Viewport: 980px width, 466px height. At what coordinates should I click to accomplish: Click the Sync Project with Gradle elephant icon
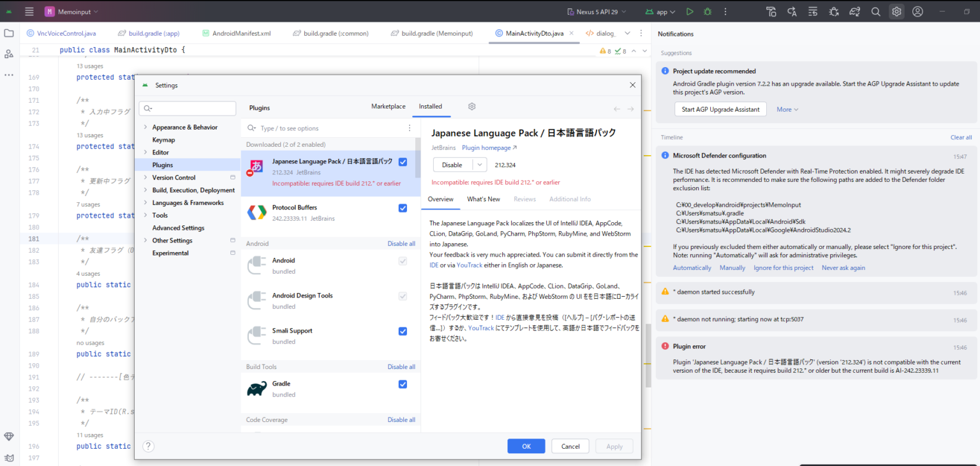tap(855, 11)
